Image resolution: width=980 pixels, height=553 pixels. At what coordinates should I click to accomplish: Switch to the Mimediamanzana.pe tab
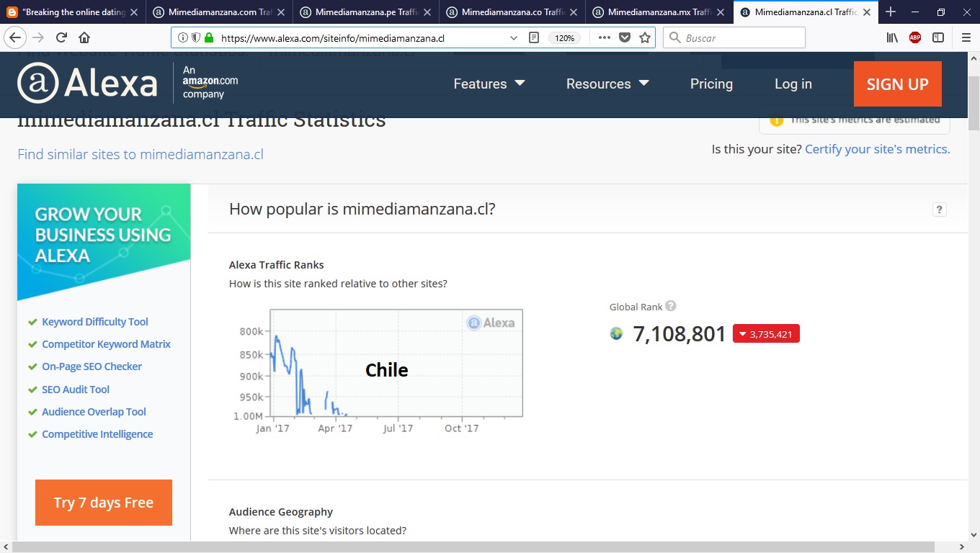pos(366,12)
